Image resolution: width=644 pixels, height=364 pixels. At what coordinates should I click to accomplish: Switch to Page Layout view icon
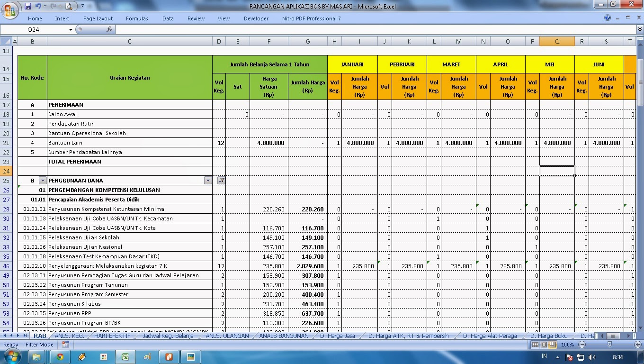coord(544,345)
